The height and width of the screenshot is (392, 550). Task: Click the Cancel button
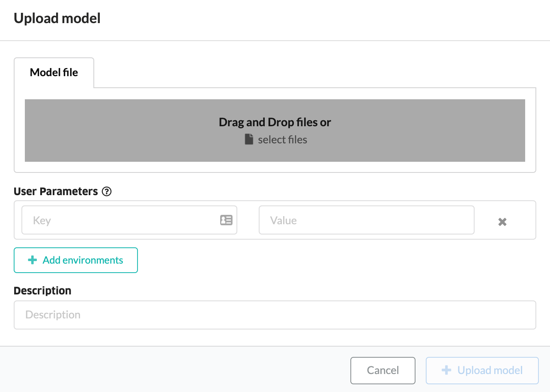click(x=383, y=370)
